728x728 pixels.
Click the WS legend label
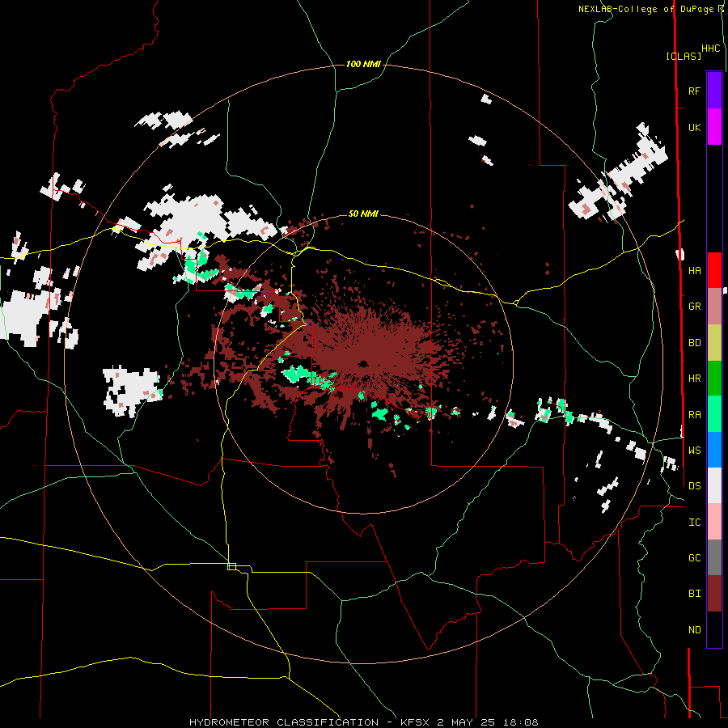pyautogui.click(x=694, y=450)
